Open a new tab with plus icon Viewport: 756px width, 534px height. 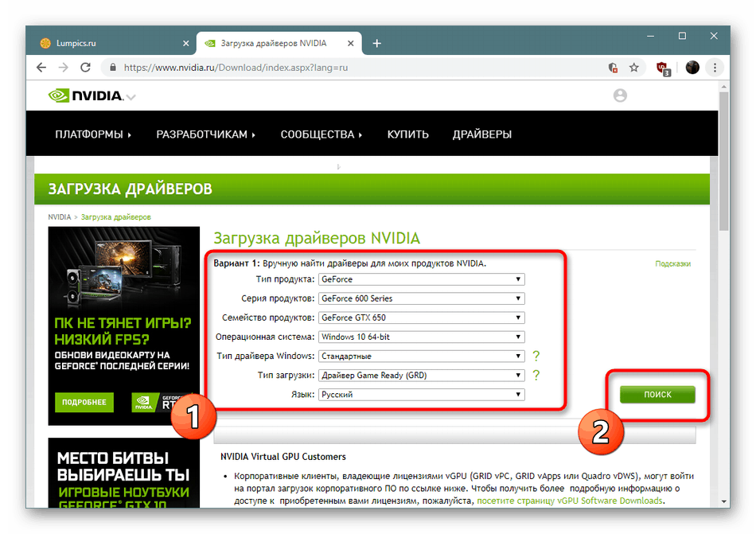coord(377,44)
